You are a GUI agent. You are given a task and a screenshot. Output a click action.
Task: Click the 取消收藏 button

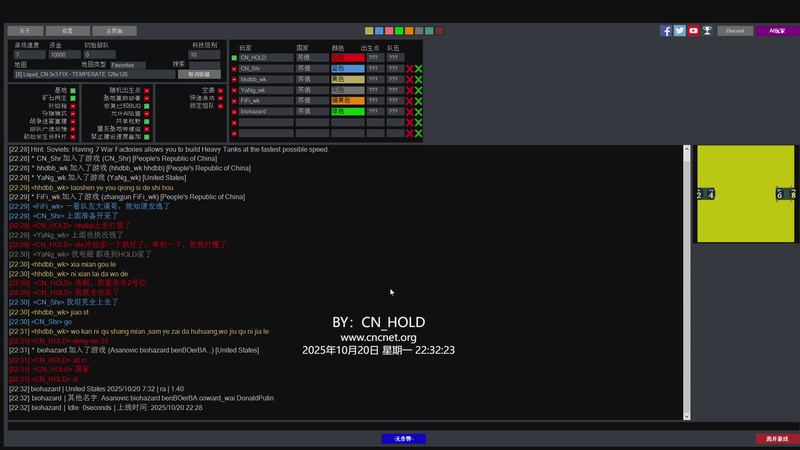click(199, 74)
